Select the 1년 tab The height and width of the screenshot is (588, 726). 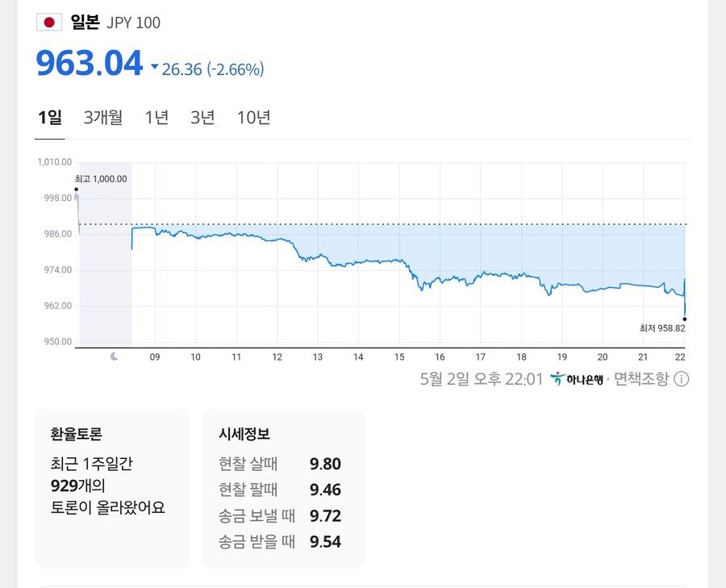click(x=156, y=117)
